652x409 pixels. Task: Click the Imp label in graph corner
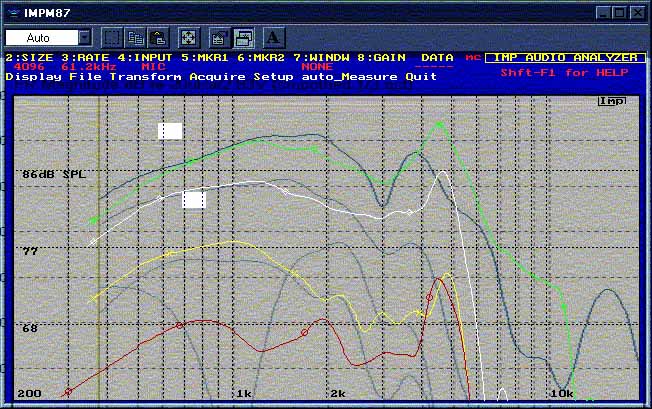click(x=612, y=101)
